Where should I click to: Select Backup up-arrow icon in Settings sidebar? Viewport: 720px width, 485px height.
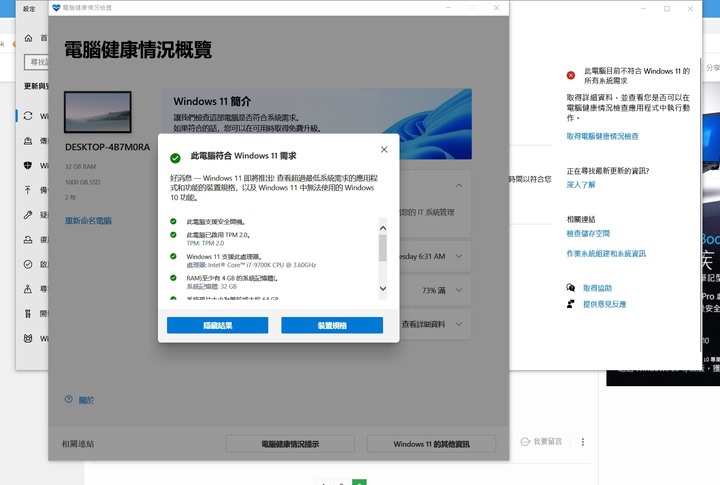pyautogui.click(x=28, y=190)
